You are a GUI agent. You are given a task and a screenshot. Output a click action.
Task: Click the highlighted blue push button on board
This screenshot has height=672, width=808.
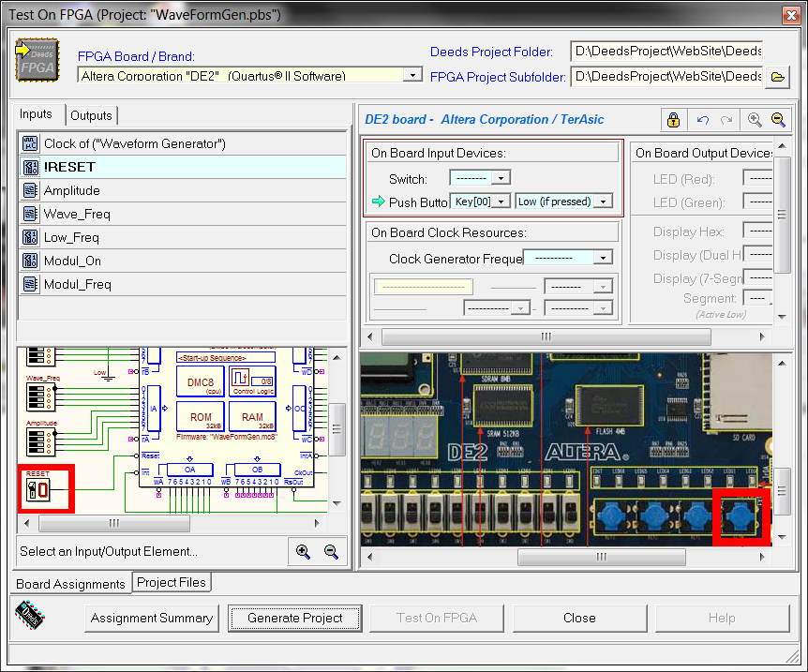click(x=741, y=516)
